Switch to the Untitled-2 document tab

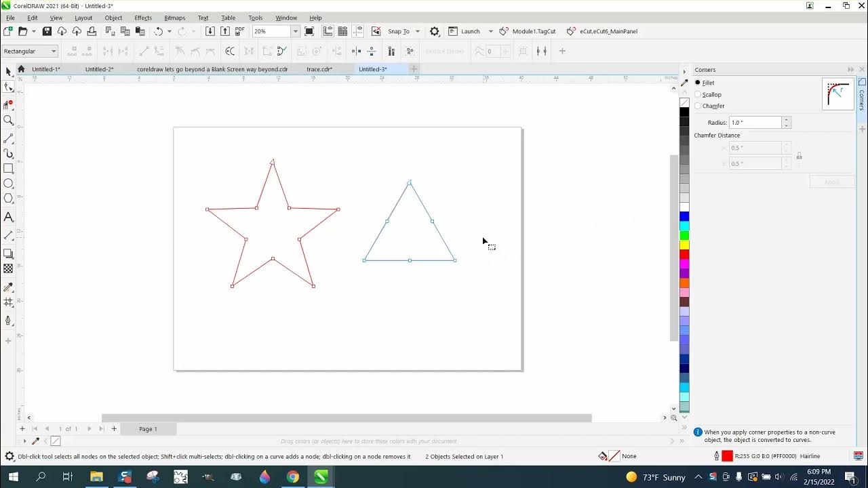point(99,69)
